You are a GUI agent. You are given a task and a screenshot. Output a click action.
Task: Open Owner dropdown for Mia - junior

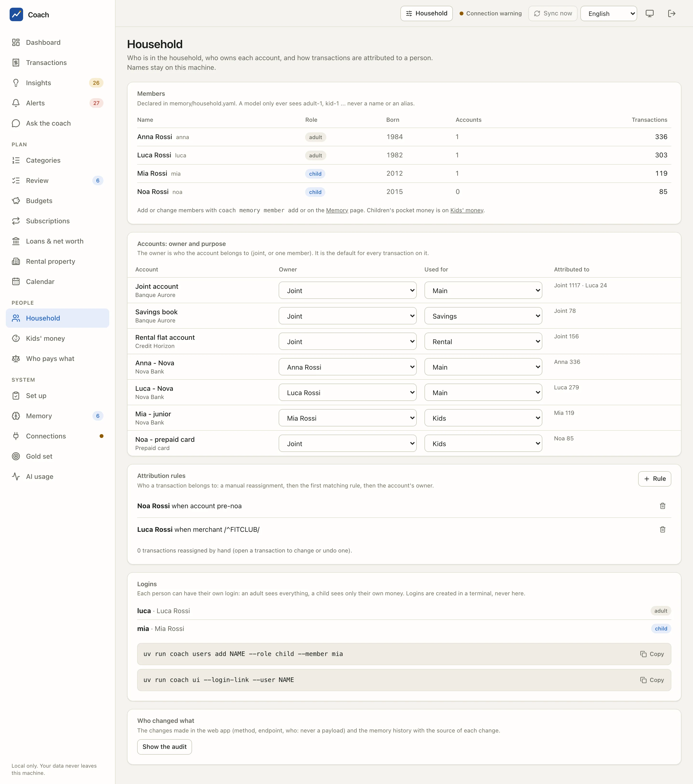coord(347,418)
